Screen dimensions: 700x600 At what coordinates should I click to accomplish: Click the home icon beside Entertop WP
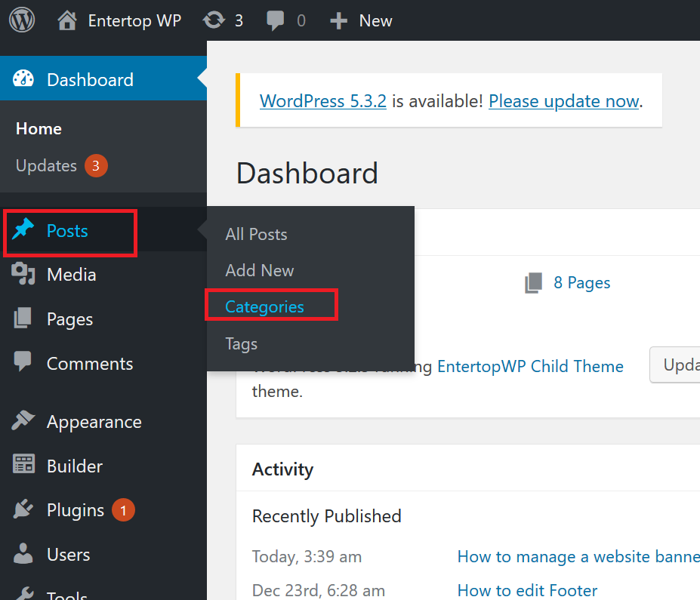67,20
